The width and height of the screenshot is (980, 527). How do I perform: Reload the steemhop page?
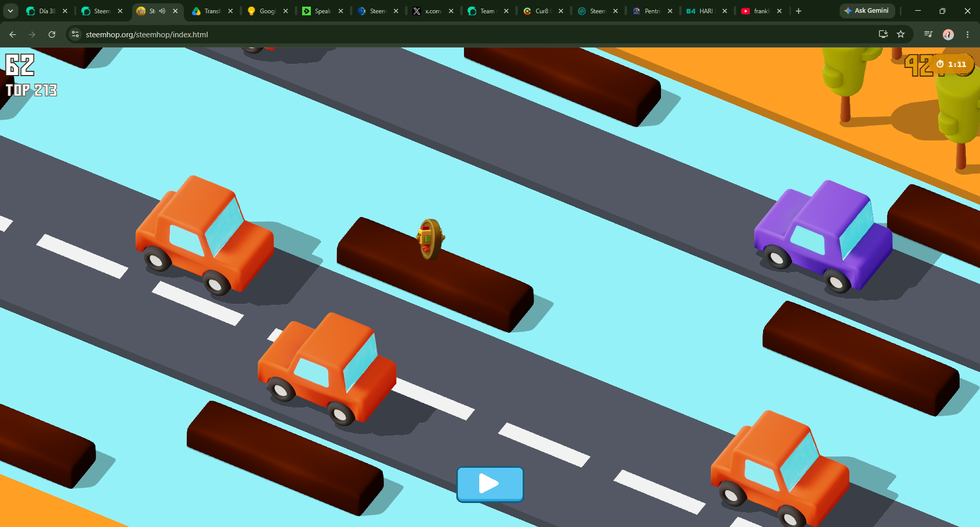[x=52, y=34]
